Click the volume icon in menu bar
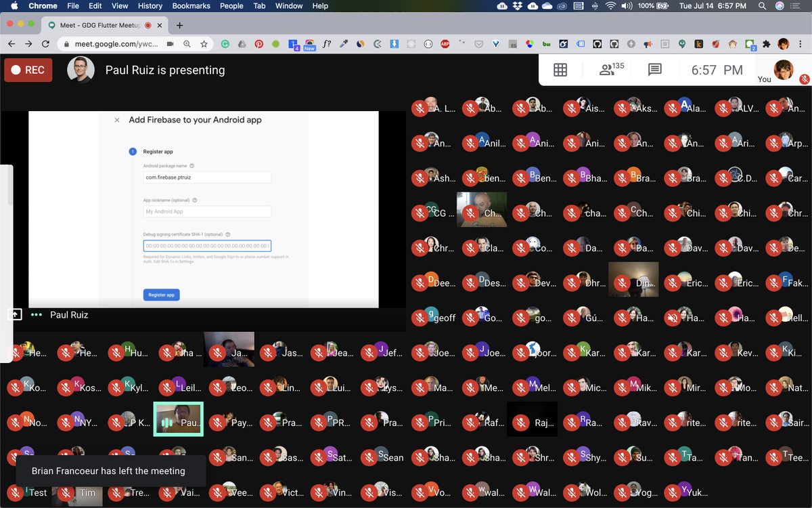Image resolution: width=812 pixels, height=508 pixels. pos(627,5)
